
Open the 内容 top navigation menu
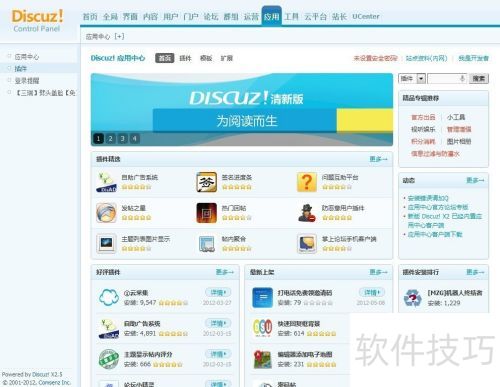150,16
